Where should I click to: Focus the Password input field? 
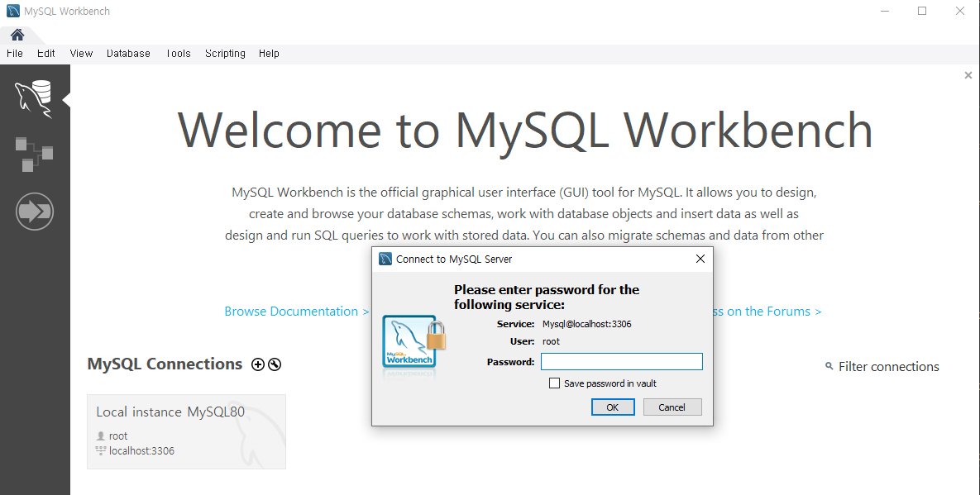coord(622,361)
